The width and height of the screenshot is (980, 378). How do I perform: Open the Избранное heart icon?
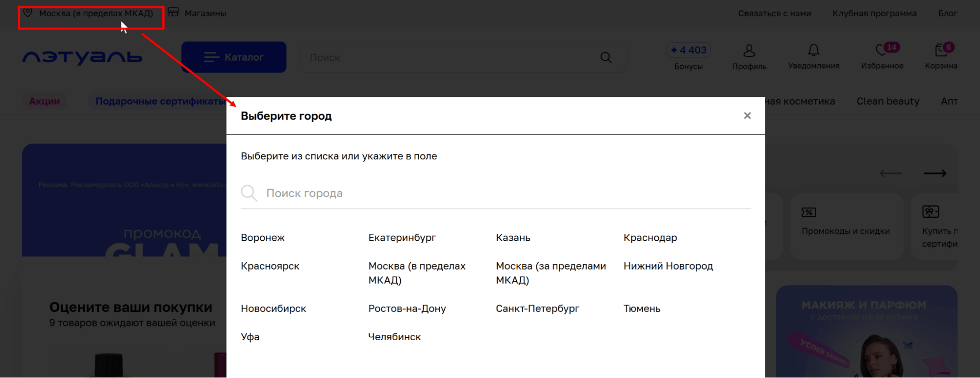[881, 50]
